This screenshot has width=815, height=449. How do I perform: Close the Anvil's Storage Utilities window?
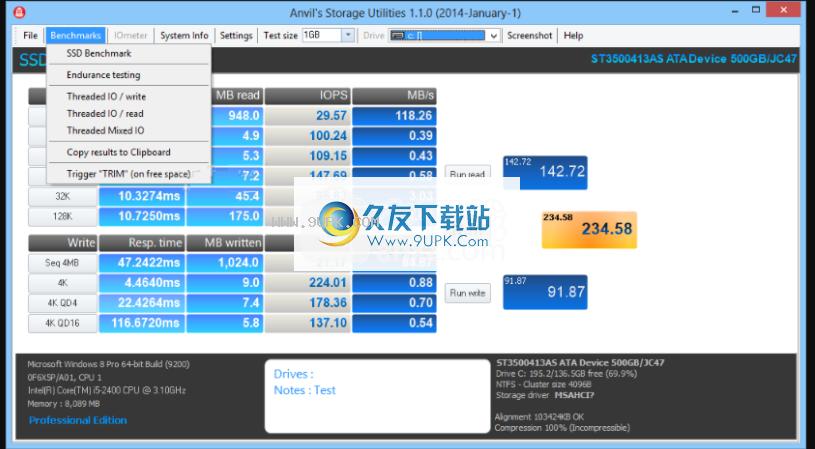tap(783, 9)
